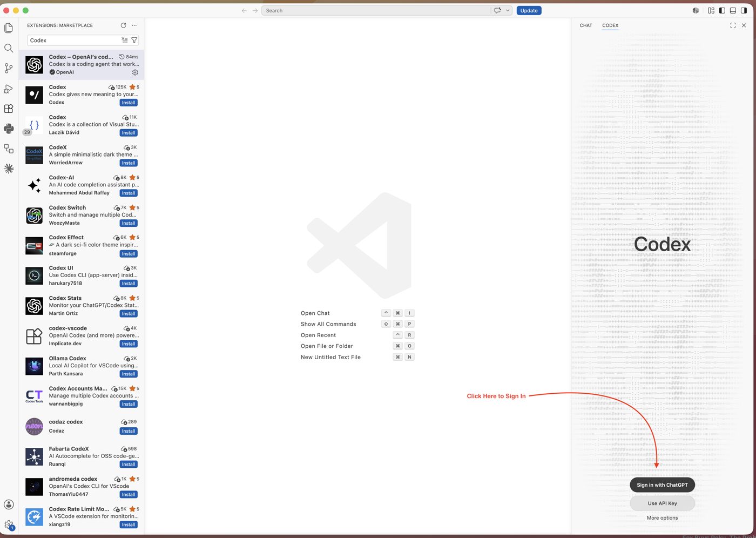The width and height of the screenshot is (756, 538).
Task: Install the Codex Switch extension
Action: [x=129, y=223]
